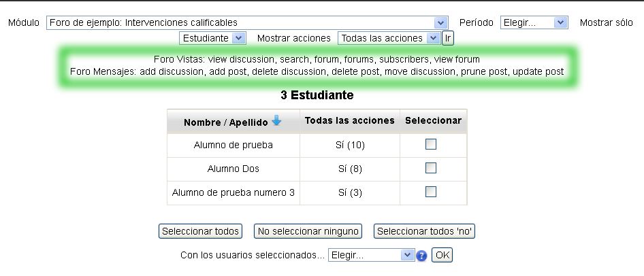Expand the Período Elegir dropdown
644x276 pixels.
(534, 22)
